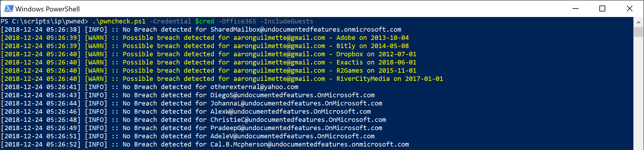Click the Exactis breach warning line

209,62
